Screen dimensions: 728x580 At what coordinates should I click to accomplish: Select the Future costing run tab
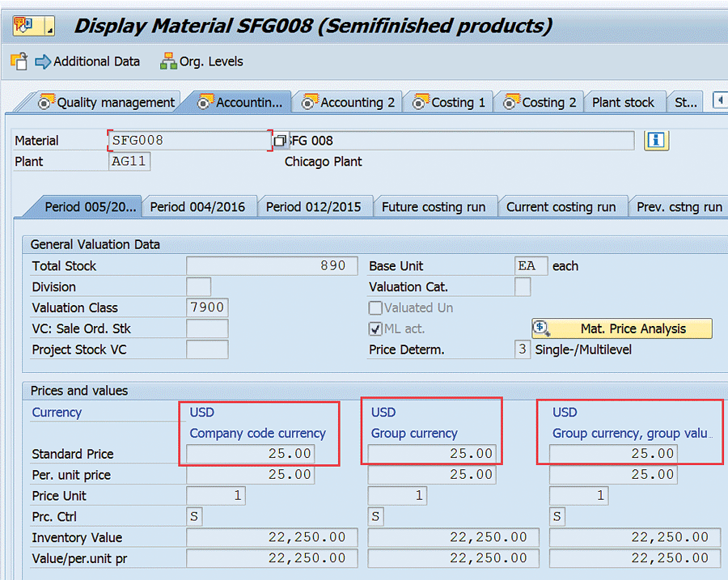point(434,207)
